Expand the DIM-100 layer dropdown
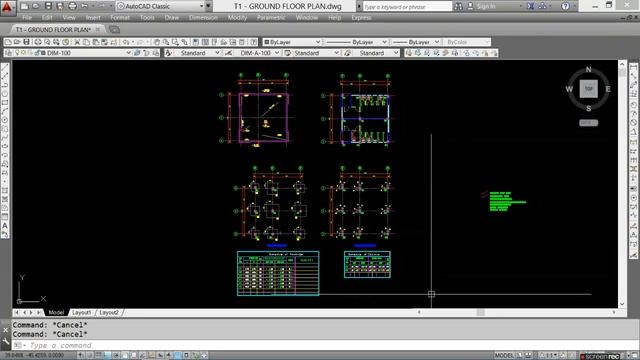This screenshot has height=360, width=640. coord(128,53)
